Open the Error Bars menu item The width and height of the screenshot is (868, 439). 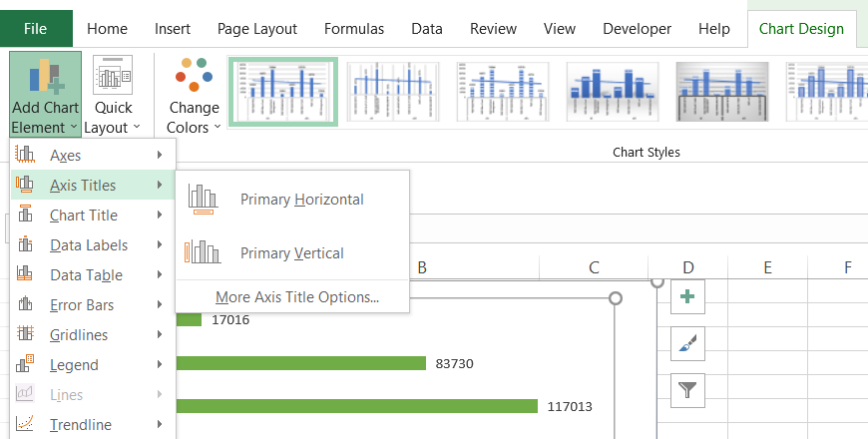point(81,305)
